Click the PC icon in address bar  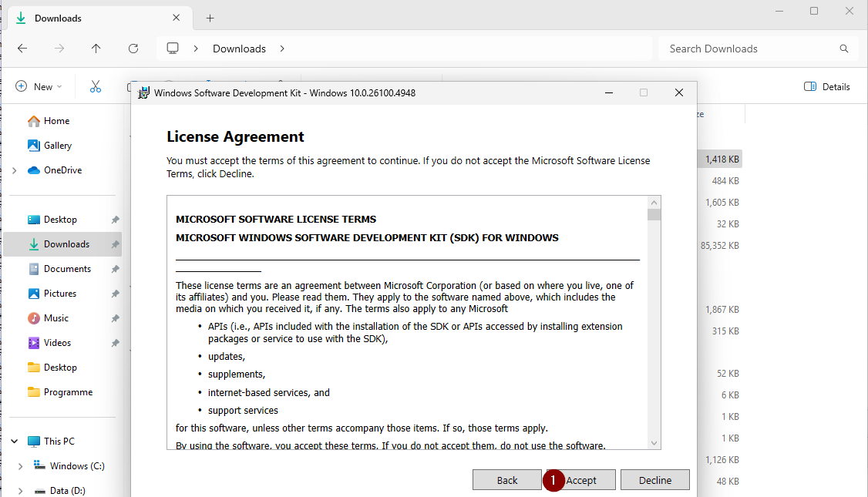click(173, 49)
